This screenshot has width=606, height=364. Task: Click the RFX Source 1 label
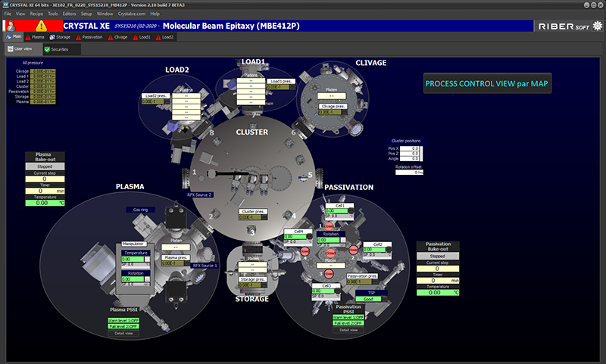pyautogui.click(x=205, y=266)
